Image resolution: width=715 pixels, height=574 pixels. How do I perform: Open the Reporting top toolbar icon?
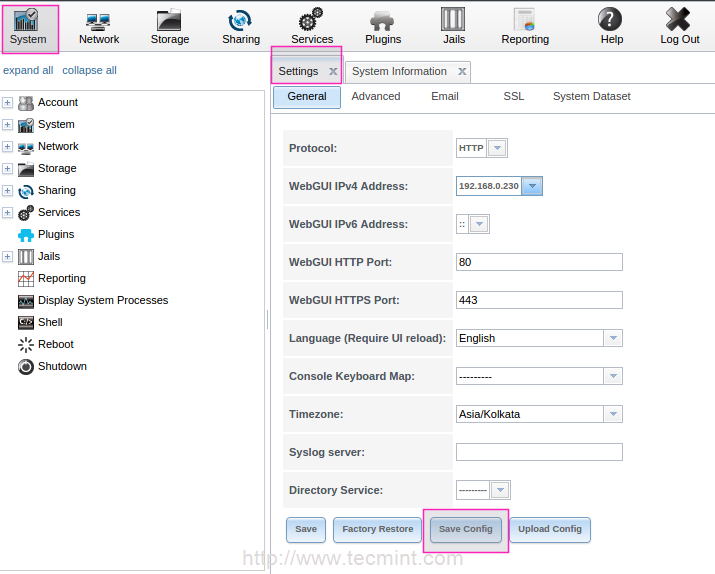point(524,20)
